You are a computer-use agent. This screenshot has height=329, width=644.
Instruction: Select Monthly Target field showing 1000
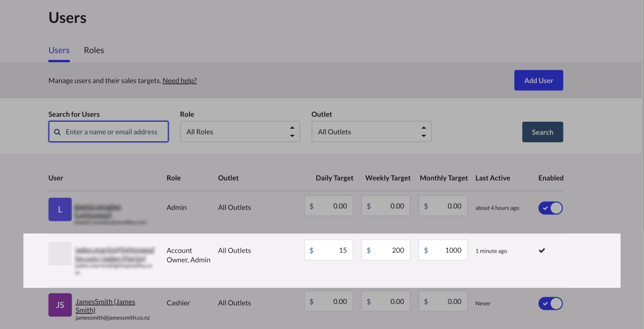[443, 250]
